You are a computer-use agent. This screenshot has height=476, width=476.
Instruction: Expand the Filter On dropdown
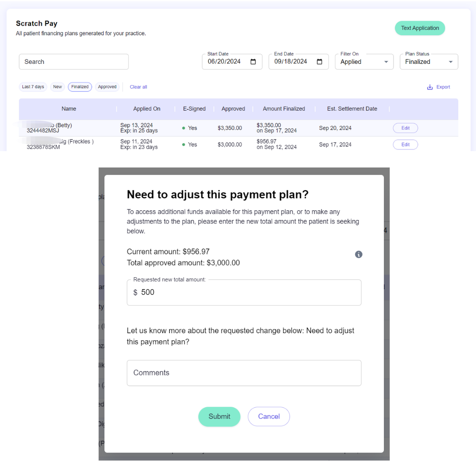pyautogui.click(x=364, y=62)
